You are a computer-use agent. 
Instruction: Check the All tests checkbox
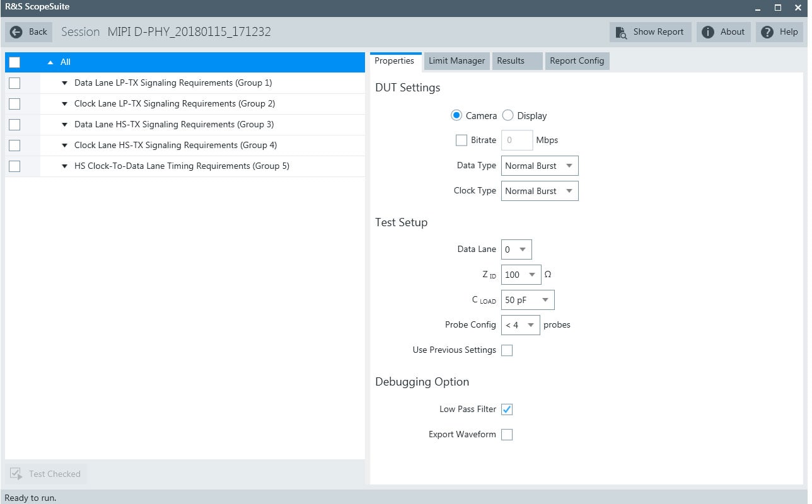pyautogui.click(x=14, y=62)
